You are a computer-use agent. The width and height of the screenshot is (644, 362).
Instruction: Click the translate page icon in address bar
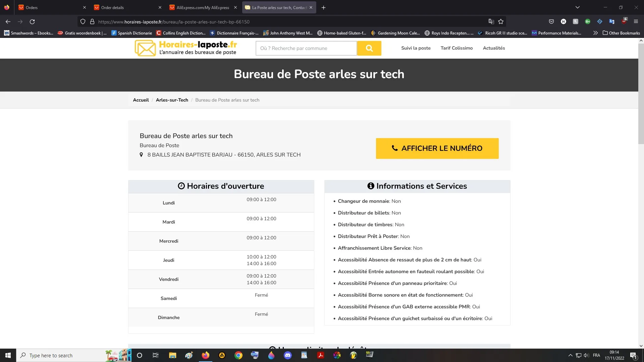491,22
